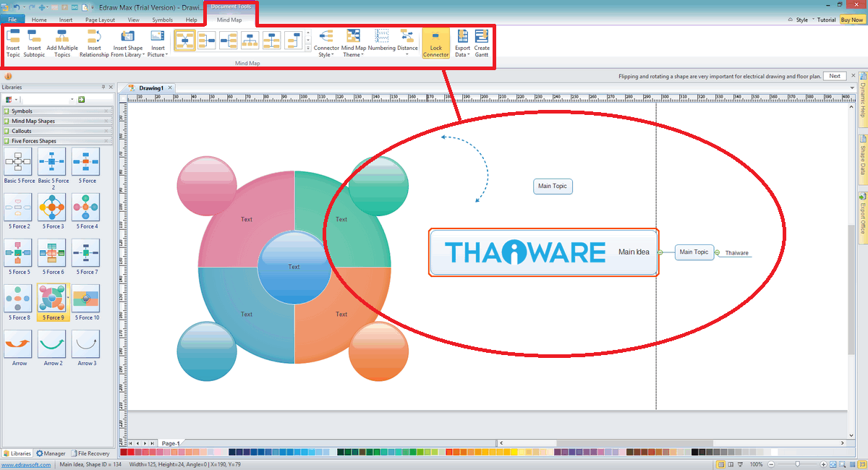Screen dimensions: 868x470
Task: Open the Page Layout tab
Action: [100, 20]
